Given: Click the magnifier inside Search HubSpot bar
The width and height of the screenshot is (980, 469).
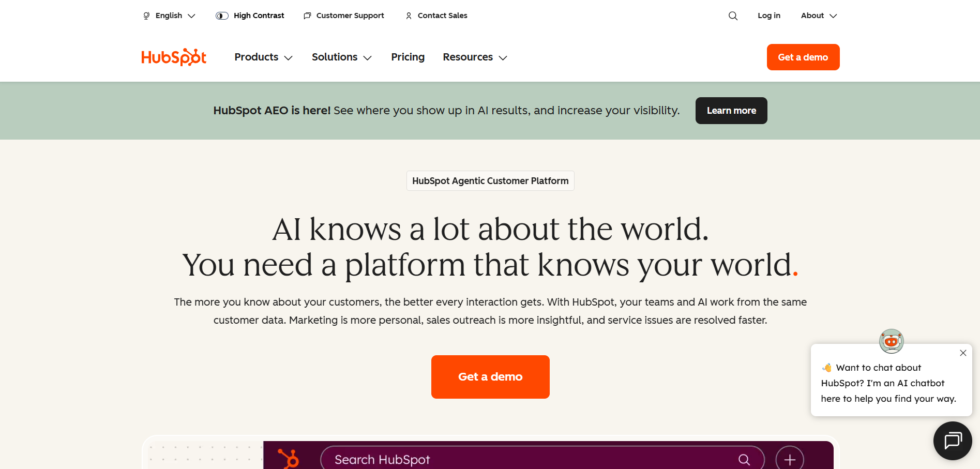Looking at the screenshot, I should coord(744,459).
